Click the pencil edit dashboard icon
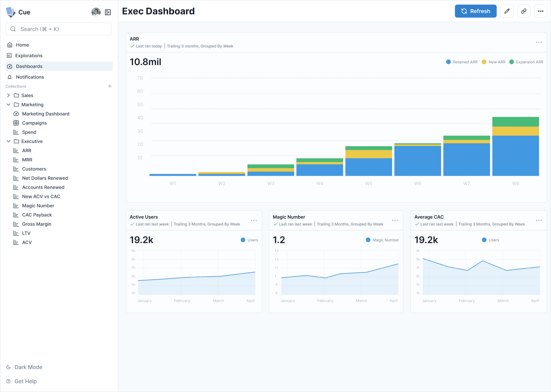The height and width of the screenshot is (392, 551). coord(507,11)
